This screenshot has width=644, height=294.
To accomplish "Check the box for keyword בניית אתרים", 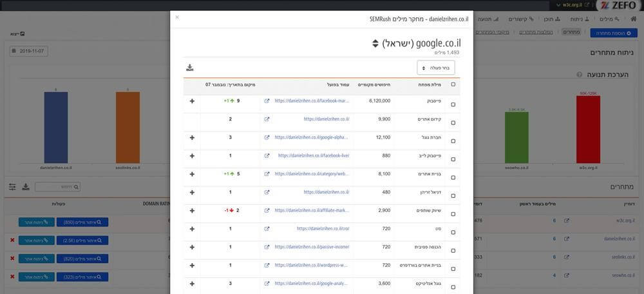I will (x=453, y=178).
